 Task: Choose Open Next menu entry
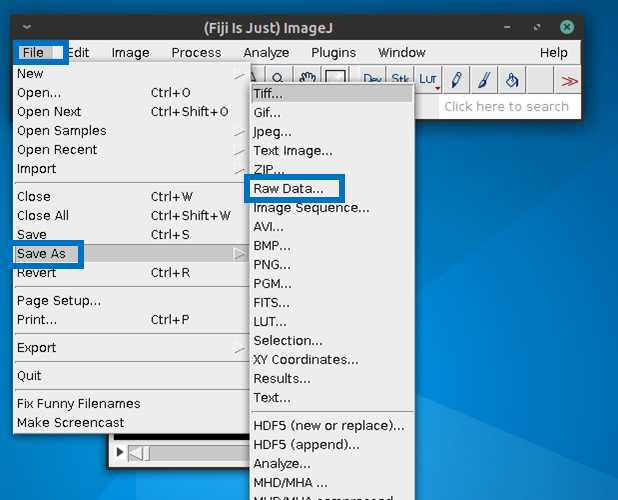[131, 112]
